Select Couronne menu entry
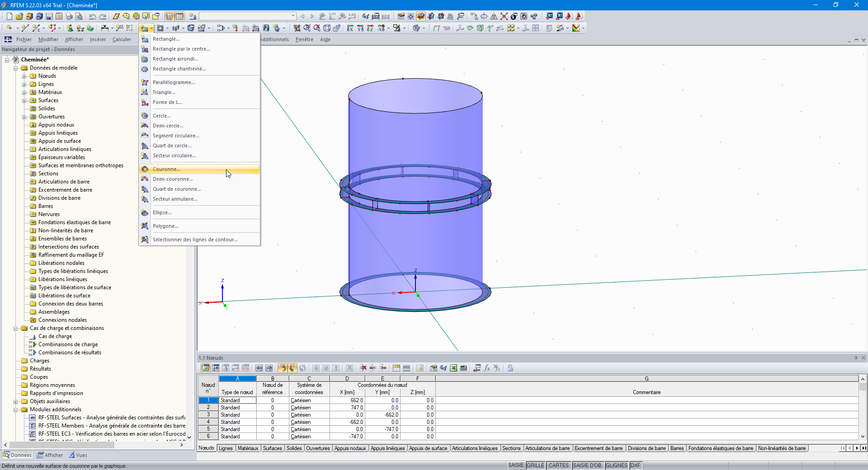Image resolution: width=868 pixels, height=470 pixels. [166, 169]
